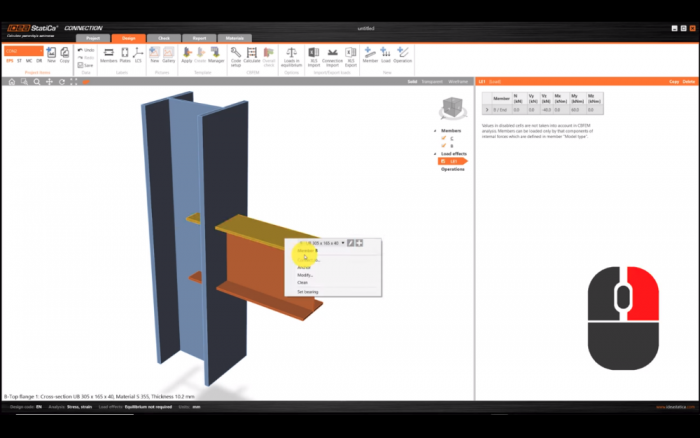Choose Clean from context menu
Viewport: 700px width, 438px height.
pos(303,283)
